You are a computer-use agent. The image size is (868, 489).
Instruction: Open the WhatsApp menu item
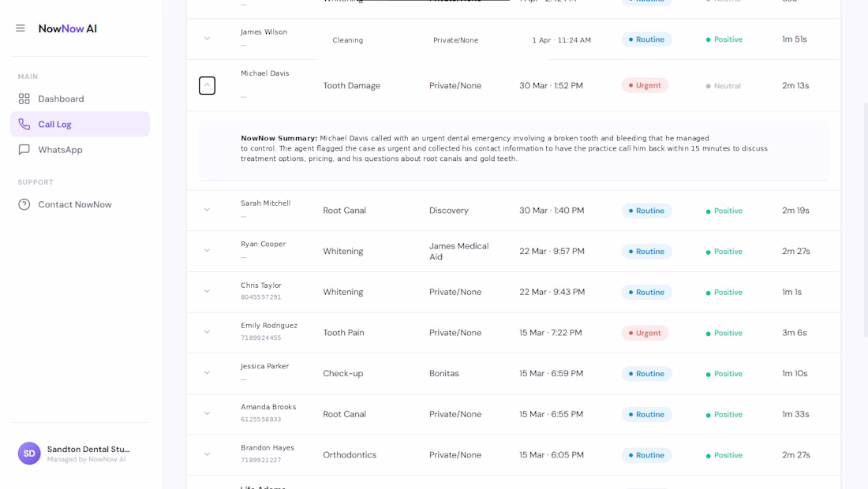pyautogui.click(x=80, y=149)
